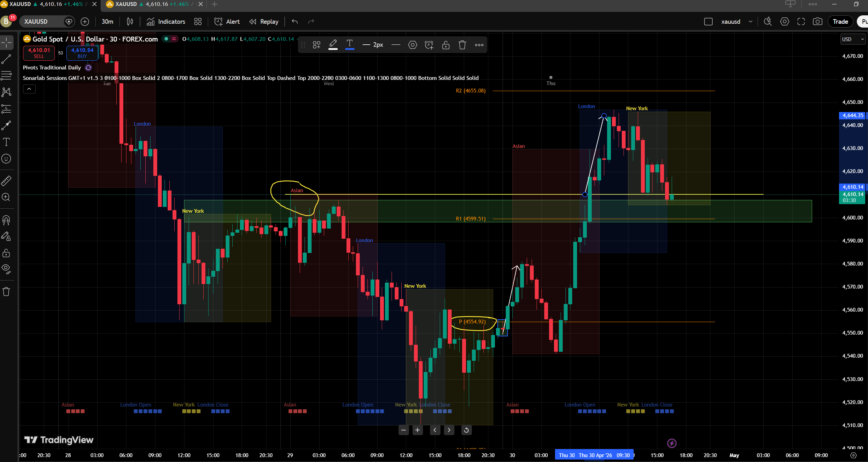868x462 pixels.
Task: Change line color swatch with pencil icon
Action: [333, 45]
